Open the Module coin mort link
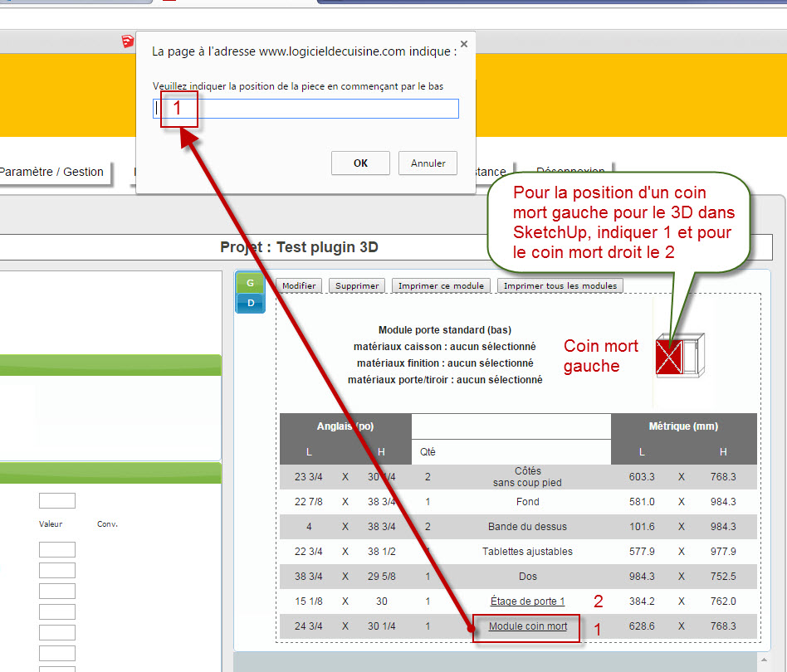Viewport: 787px width, 672px height. pos(528,626)
